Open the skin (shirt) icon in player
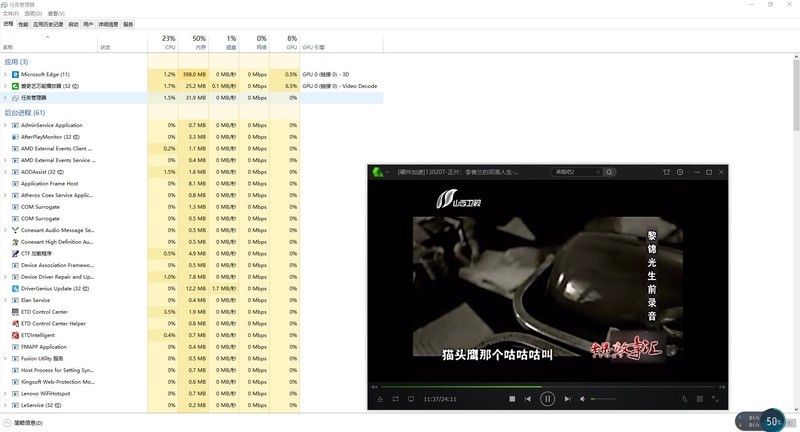Image resolution: width=800 pixels, height=432 pixels. click(x=666, y=172)
